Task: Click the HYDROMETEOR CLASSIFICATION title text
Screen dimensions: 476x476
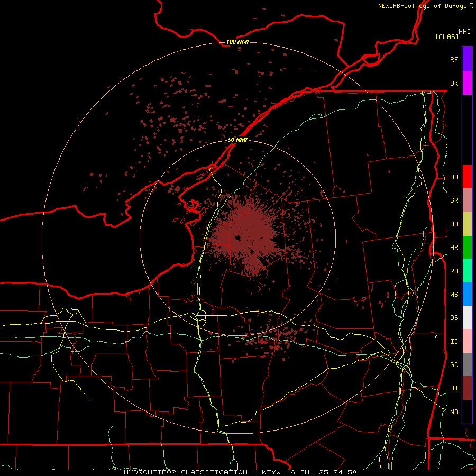Action: point(186,472)
